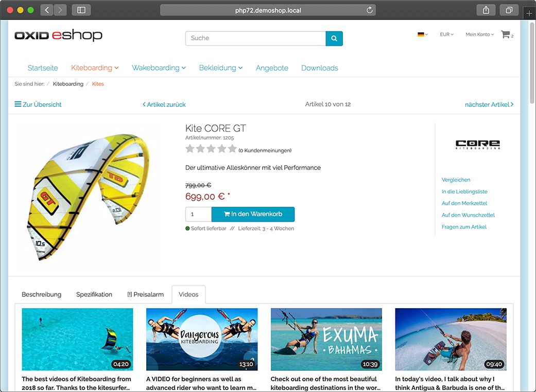Click the 0 Kundenmeinungen reviews text

[265, 151]
